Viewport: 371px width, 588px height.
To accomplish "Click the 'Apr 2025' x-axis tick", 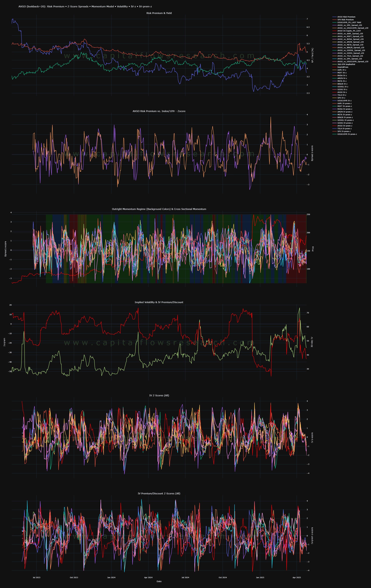I will tap(297, 578).
